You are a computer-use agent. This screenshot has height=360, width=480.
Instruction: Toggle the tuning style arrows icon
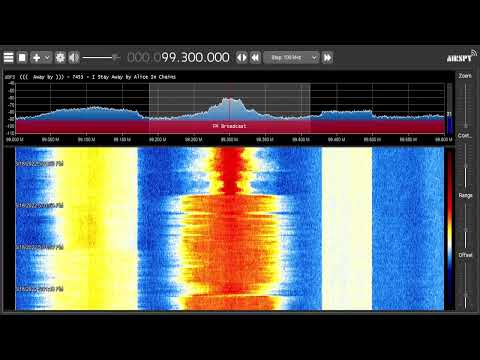point(242,58)
